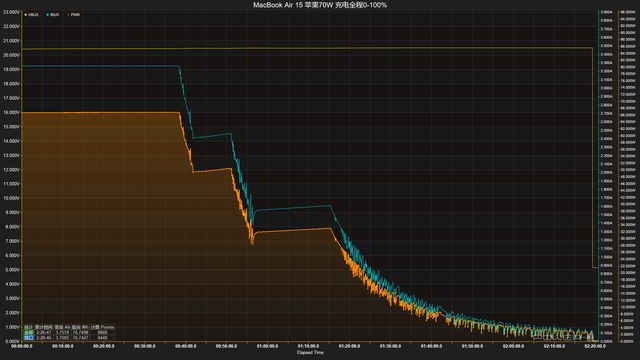
Task: Click the chart title MacBook Air 15
Action: pyautogui.click(x=320, y=5)
